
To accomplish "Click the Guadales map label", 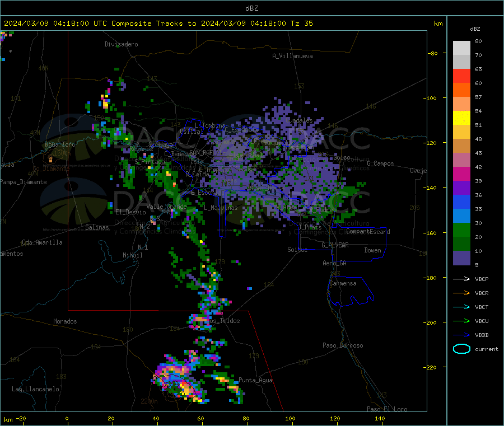I will point(299,120).
